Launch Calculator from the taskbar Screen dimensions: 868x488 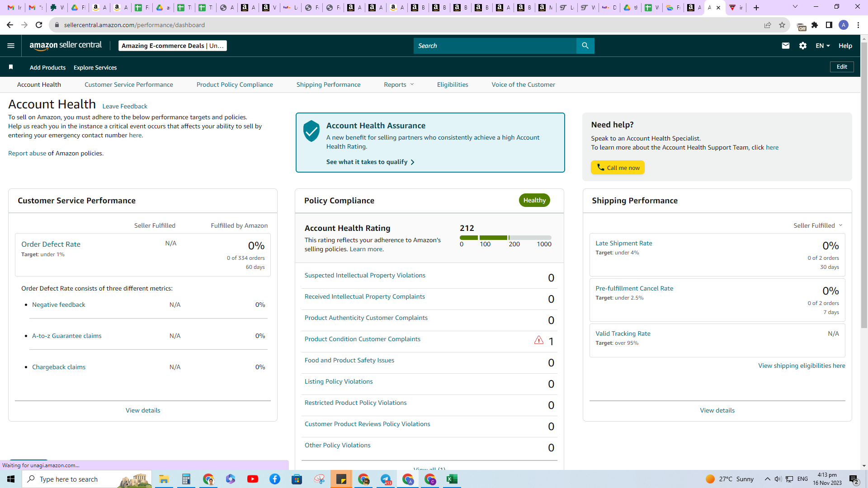(x=186, y=479)
